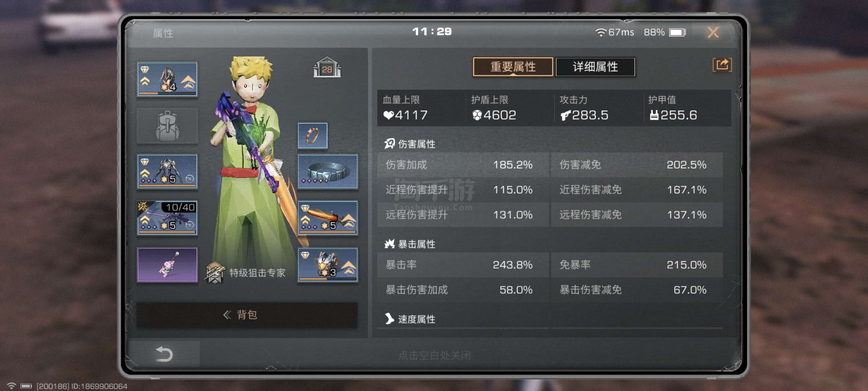Screen dimensions: 868x391
Task: Open the metal bracelet equipment slot
Action: coord(328,171)
